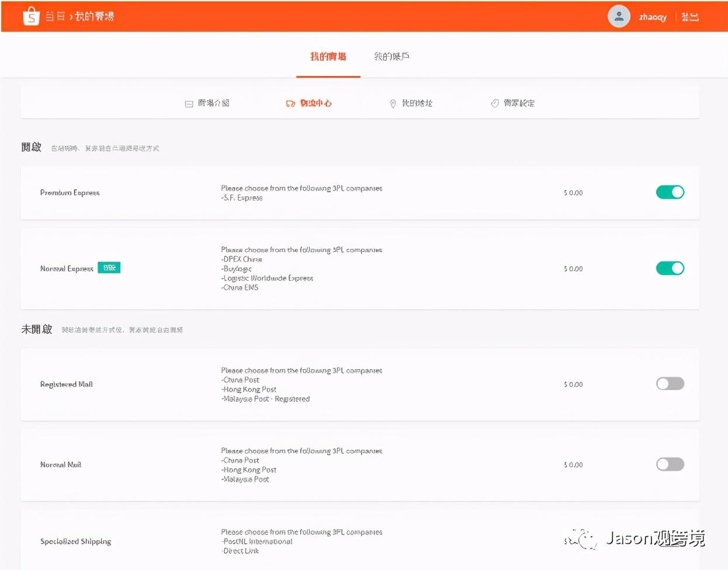Switch to the 我的帐户 tab

pyautogui.click(x=391, y=56)
